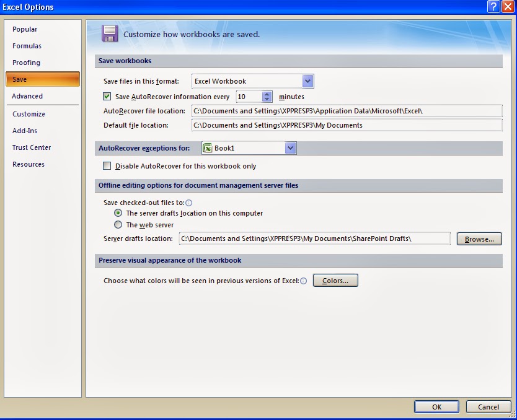Screen dimensions: 517x420
Task: Click the Save workbooks section heading
Action: [125, 61]
